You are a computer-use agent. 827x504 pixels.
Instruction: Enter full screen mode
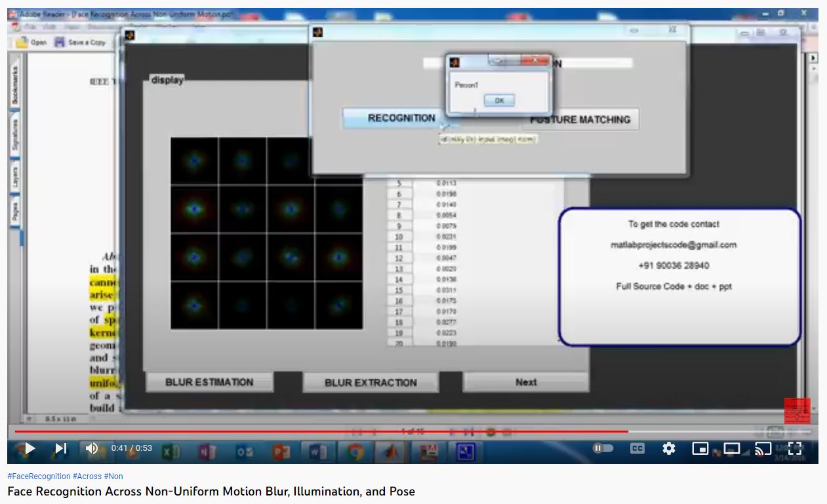coord(795,448)
